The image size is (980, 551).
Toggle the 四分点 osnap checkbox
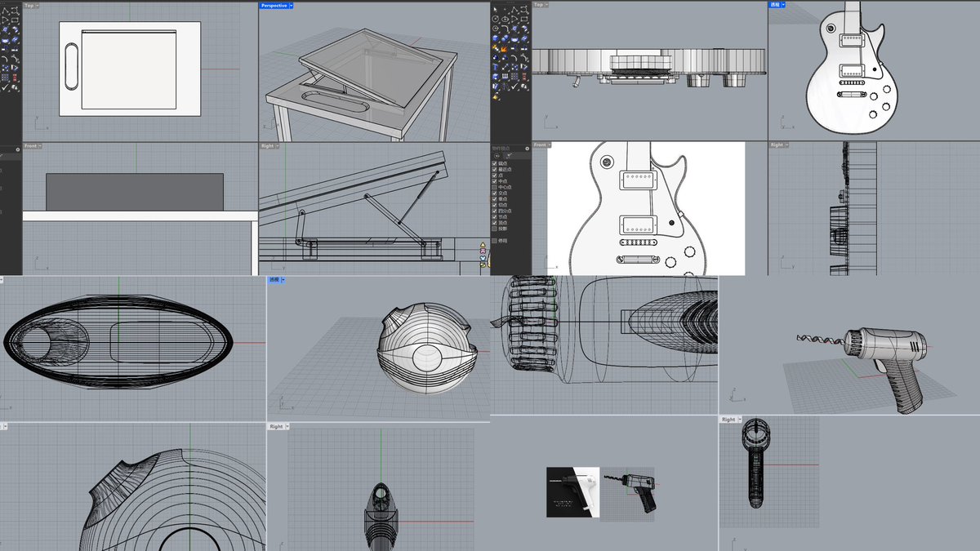click(x=494, y=211)
